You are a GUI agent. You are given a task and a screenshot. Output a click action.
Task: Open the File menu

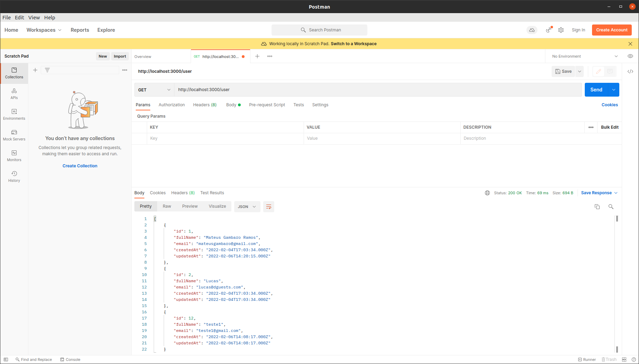(7, 18)
